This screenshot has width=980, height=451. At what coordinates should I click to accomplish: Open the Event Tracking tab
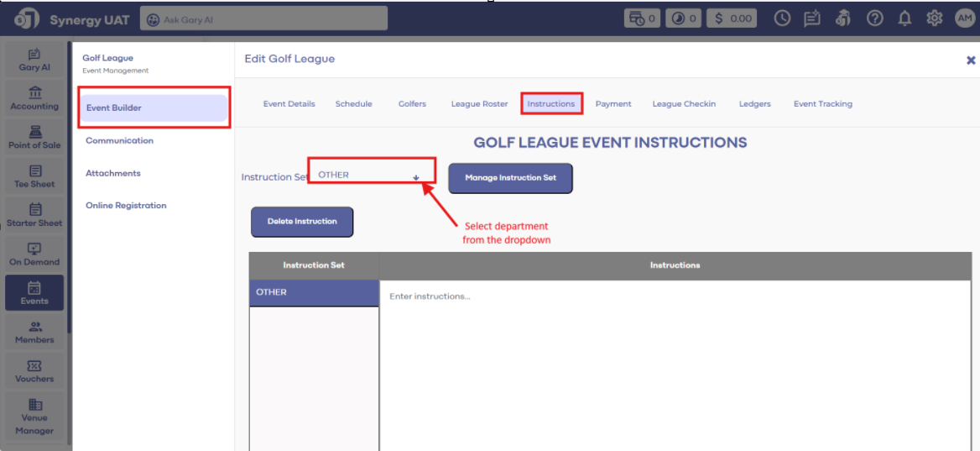(822, 104)
